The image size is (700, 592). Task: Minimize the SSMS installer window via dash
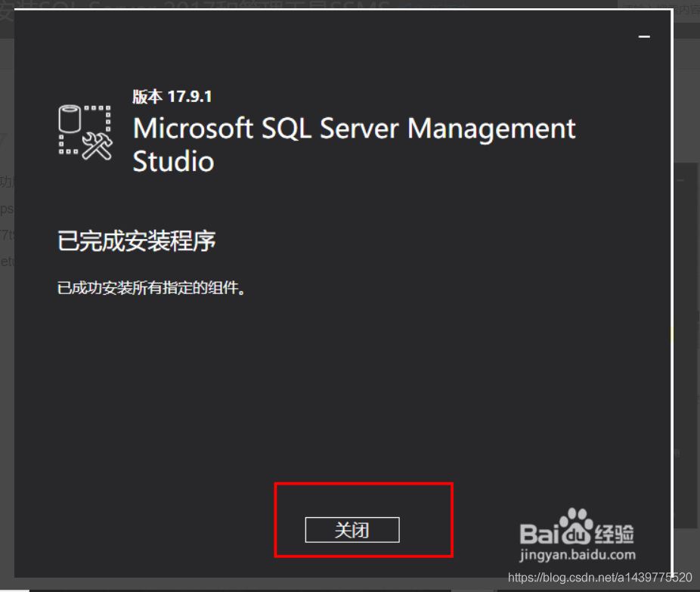click(644, 36)
